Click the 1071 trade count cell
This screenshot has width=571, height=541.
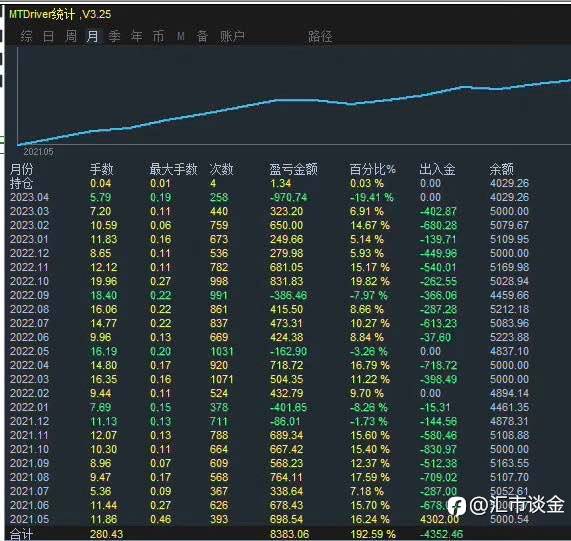click(222, 379)
